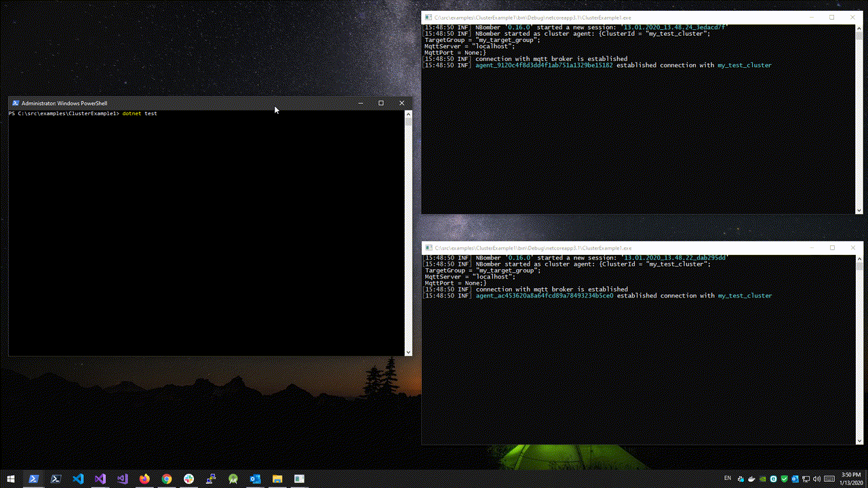The height and width of the screenshot is (488, 868).
Task: Minimize the upper ClusterExample1.exe console
Action: [x=810, y=18]
